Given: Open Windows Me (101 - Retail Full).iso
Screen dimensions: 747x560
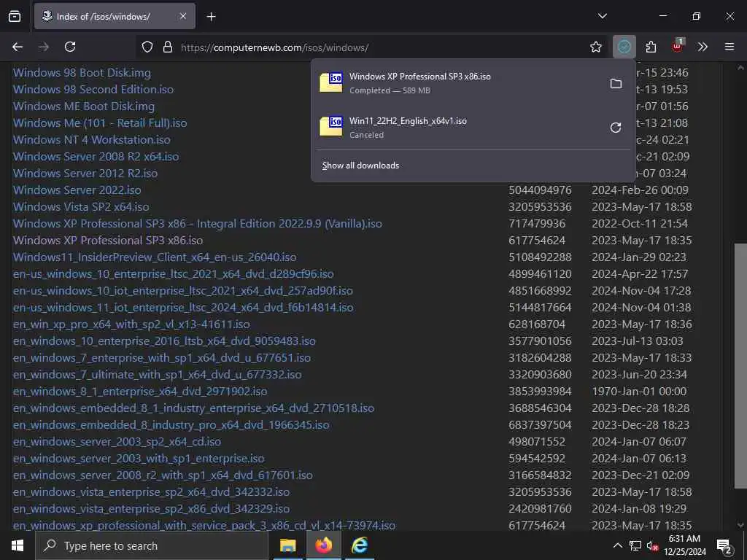Looking at the screenshot, I should pos(100,122).
